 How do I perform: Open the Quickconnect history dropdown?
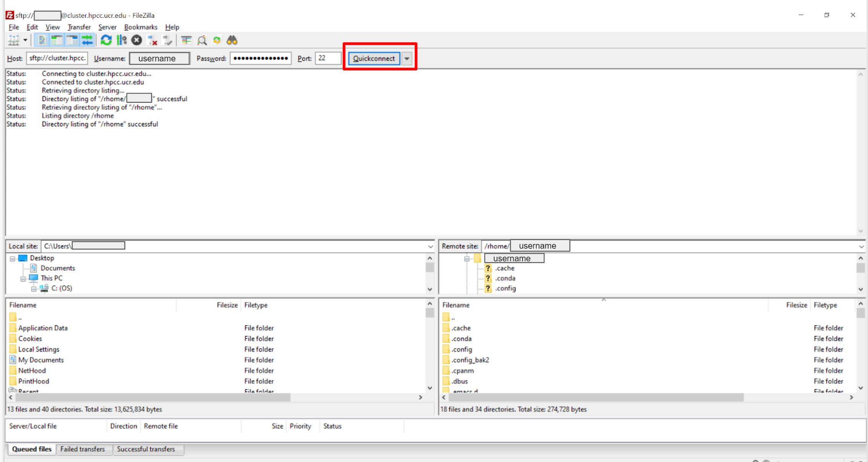click(x=407, y=58)
